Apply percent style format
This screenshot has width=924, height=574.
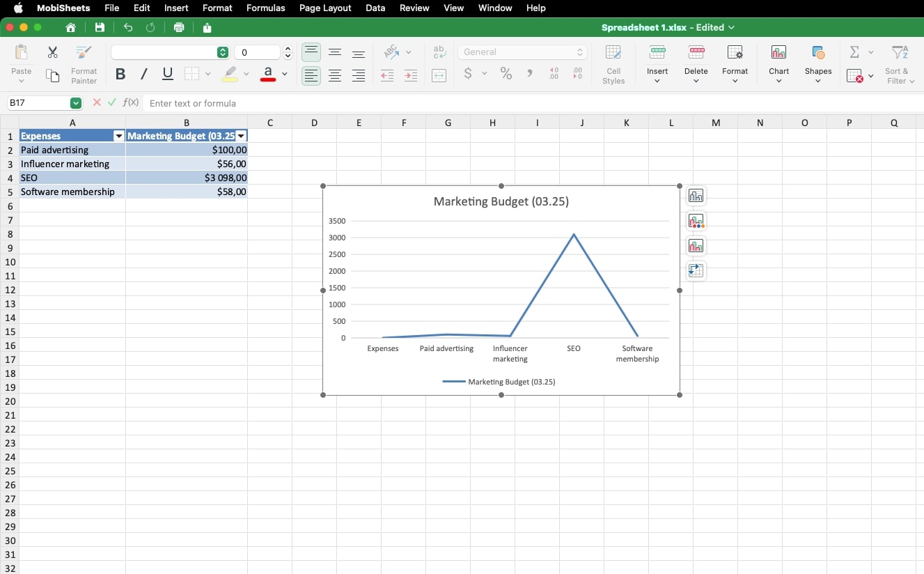(506, 74)
